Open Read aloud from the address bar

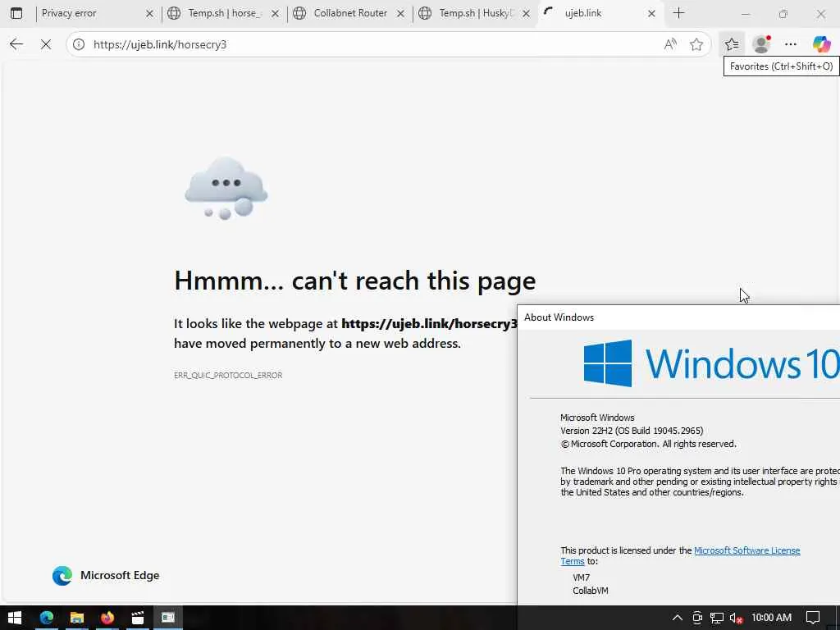(670, 44)
